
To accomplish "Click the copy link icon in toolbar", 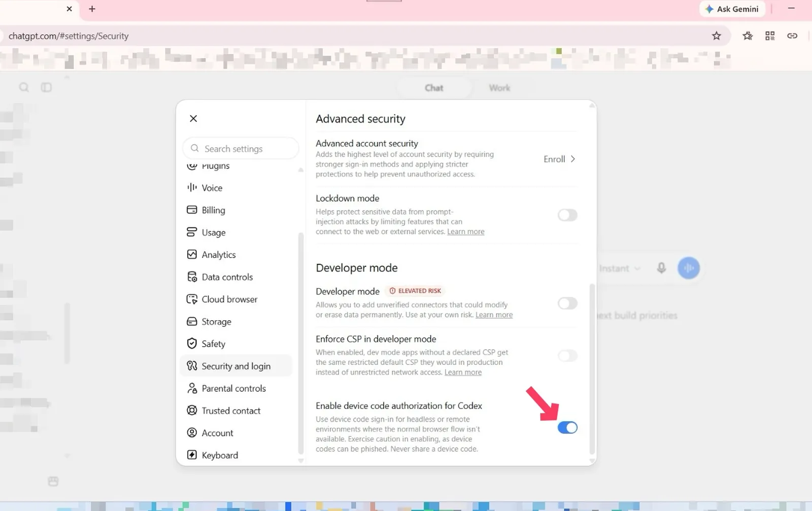I will 792,36.
